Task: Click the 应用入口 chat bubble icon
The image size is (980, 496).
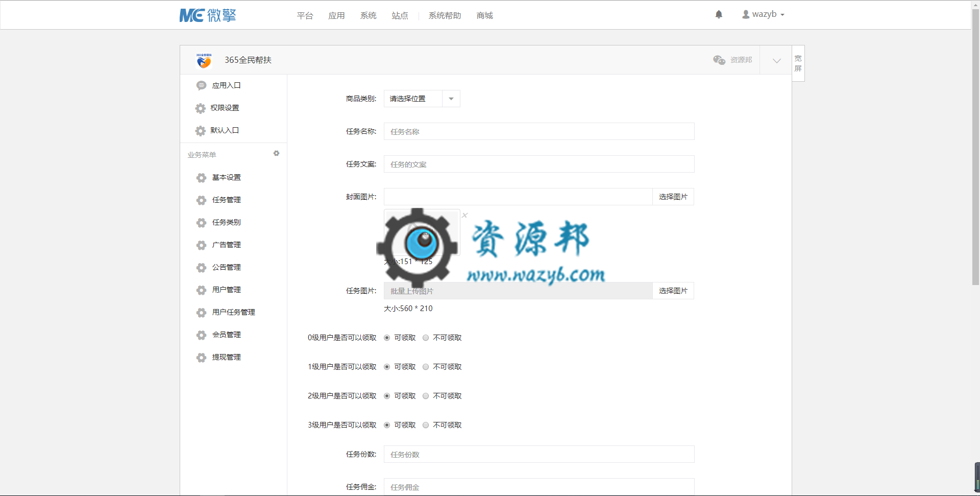Action: 202,86
